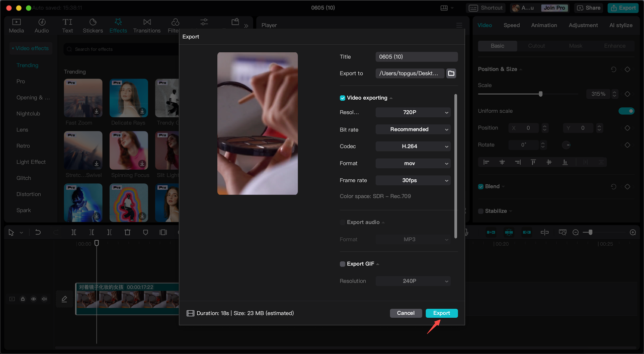Click the preview axis split icon in timeline toolbar
This screenshot has height=354, width=644.
click(x=544, y=232)
